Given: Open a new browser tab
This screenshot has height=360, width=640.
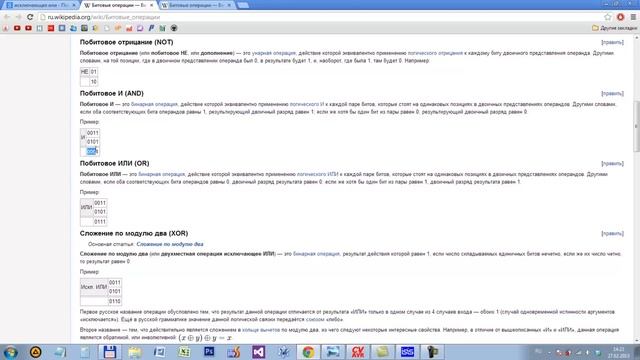Looking at the screenshot, I should (243, 5).
